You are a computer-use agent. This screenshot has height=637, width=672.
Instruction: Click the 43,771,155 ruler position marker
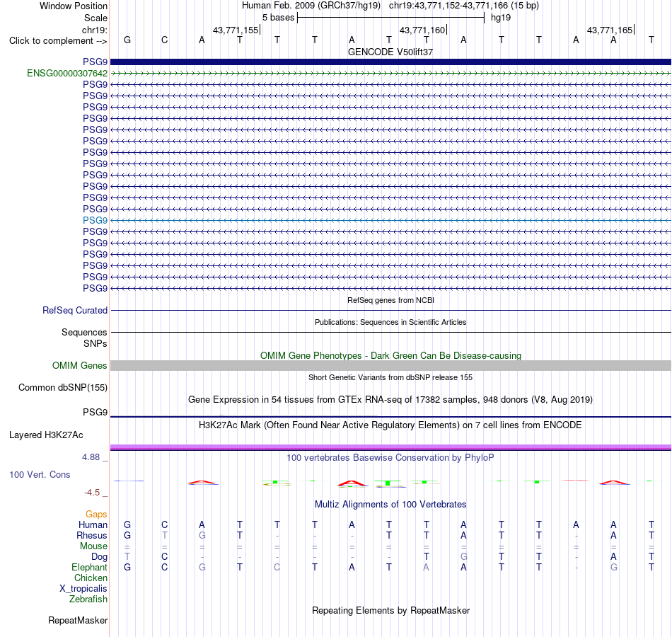click(236, 30)
